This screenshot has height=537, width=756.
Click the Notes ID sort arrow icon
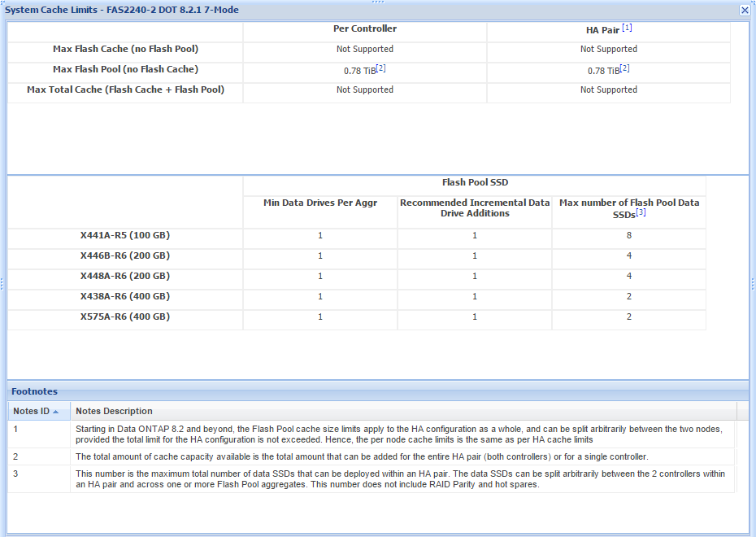pyautogui.click(x=55, y=412)
